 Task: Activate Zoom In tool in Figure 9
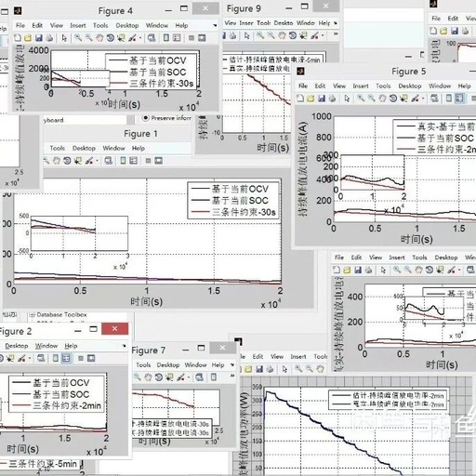pos(260,35)
